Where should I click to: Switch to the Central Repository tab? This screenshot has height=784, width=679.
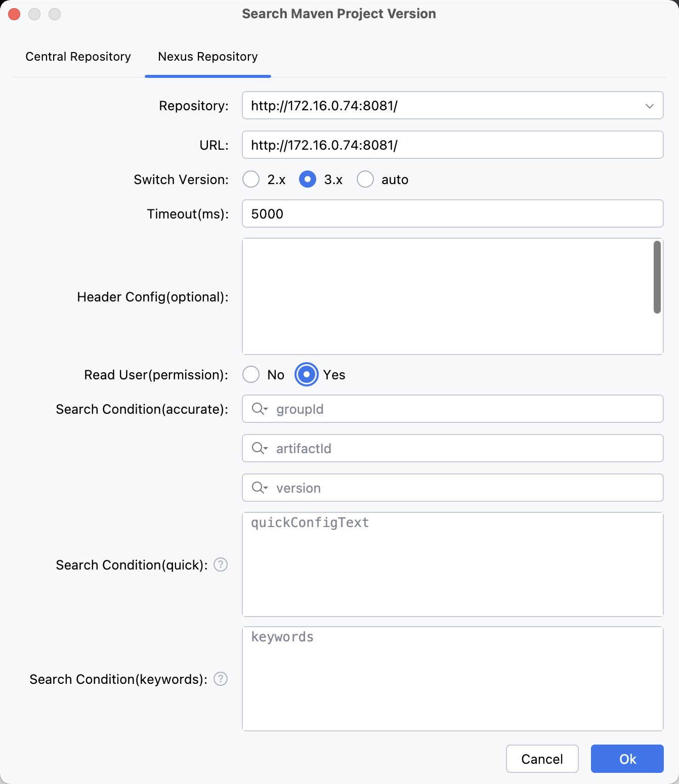(x=78, y=57)
